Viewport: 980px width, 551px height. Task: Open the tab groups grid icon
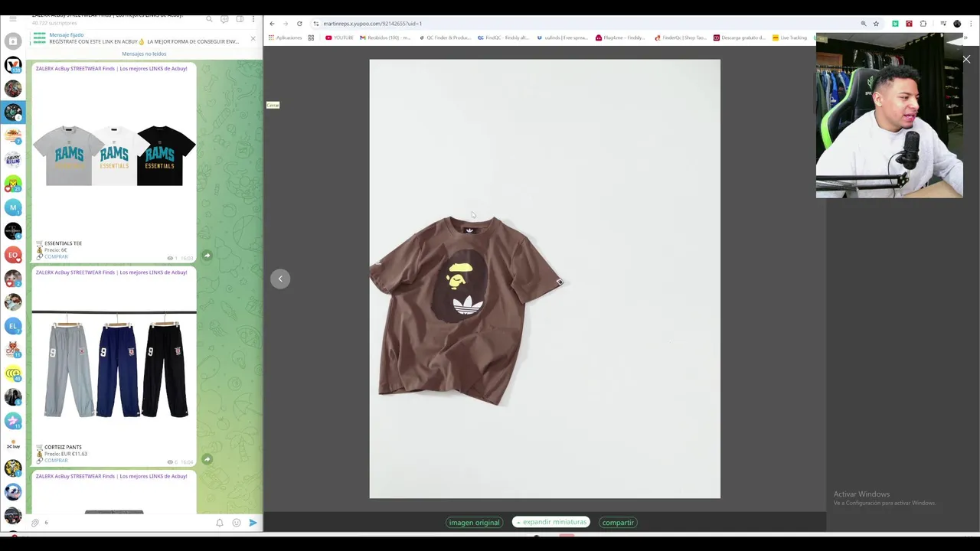(x=311, y=37)
